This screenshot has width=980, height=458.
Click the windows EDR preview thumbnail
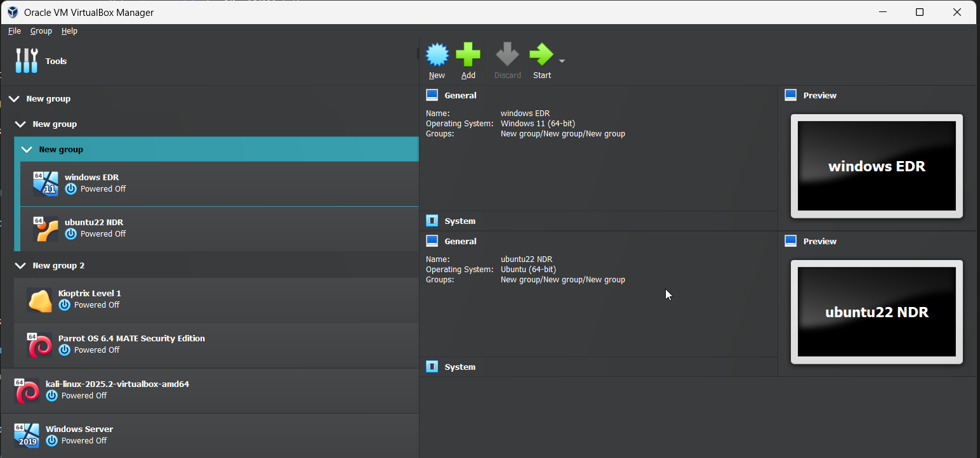pos(876,166)
